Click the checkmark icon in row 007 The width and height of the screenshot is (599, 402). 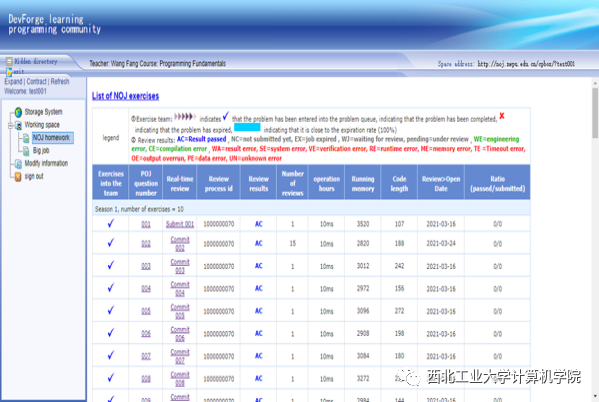click(x=111, y=356)
